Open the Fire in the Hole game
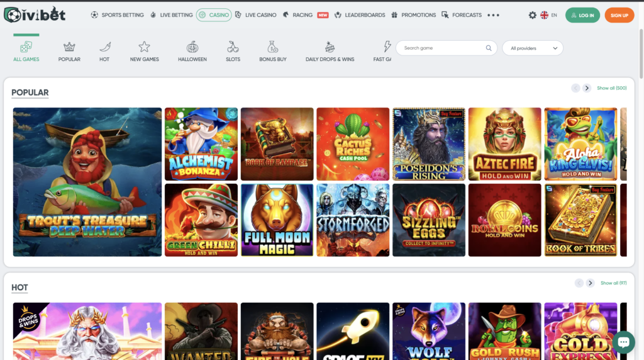The height and width of the screenshot is (360, 644). coord(277,331)
